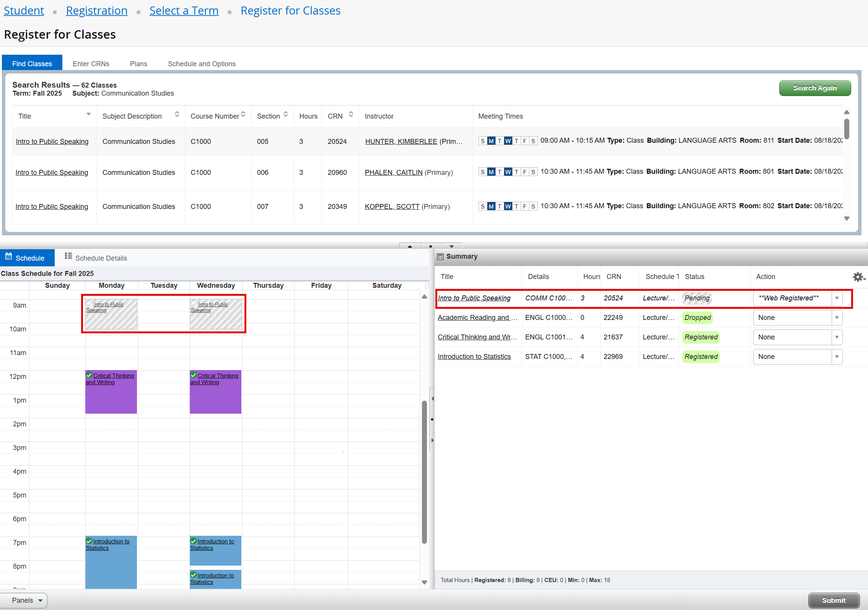This screenshot has width=868, height=610.
Task: Click the Section column sort icon
Action: click(x=285, y=114)
